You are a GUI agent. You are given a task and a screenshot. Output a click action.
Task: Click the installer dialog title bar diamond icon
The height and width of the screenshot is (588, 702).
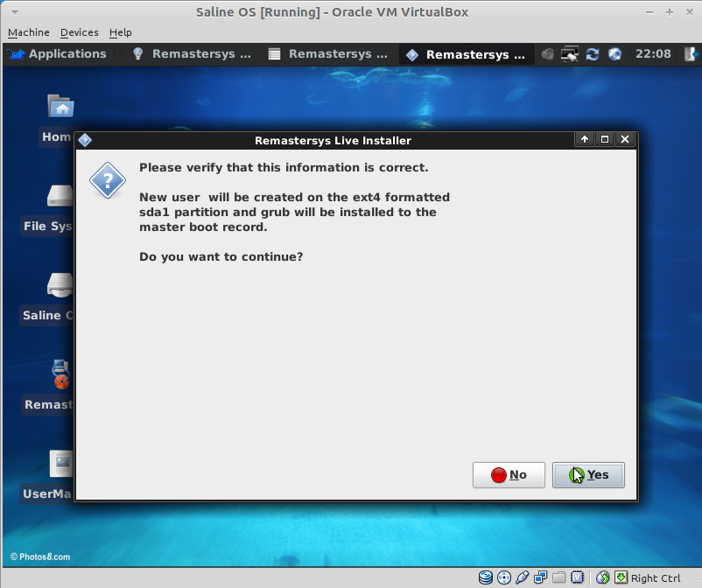(85, 141)
